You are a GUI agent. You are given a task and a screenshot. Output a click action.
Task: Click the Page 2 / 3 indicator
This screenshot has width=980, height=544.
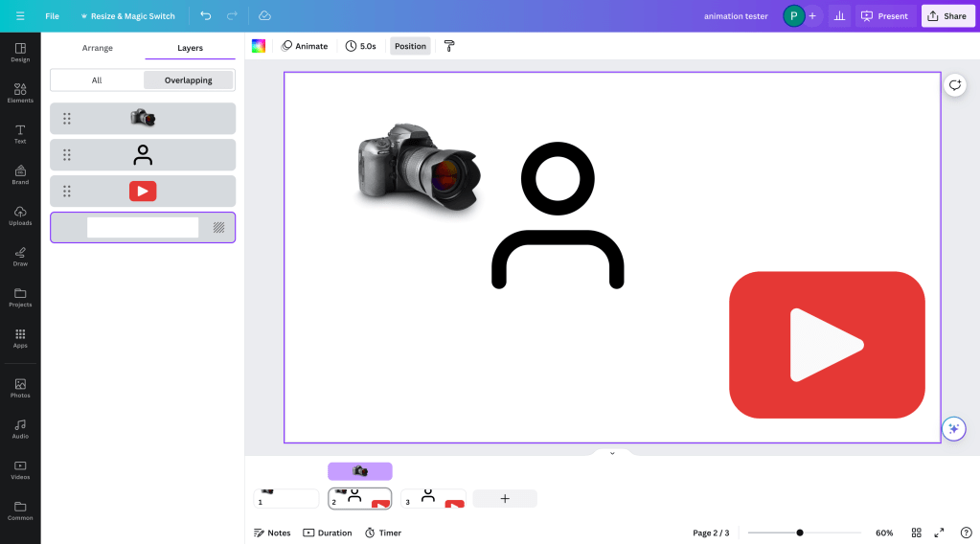tap(711, 533)
